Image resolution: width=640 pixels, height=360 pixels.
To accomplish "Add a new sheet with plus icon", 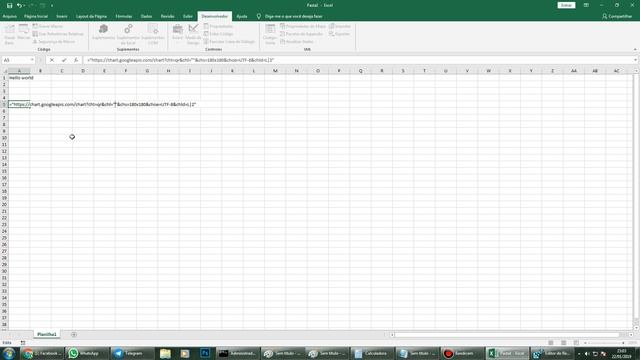I will point(74,334).
